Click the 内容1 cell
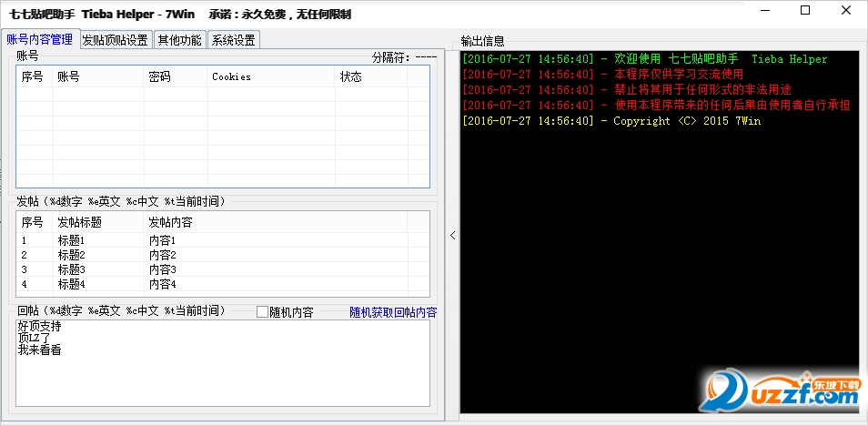Image resolution: width=868 pixels, height=426 pixels. tap(162, 241)
